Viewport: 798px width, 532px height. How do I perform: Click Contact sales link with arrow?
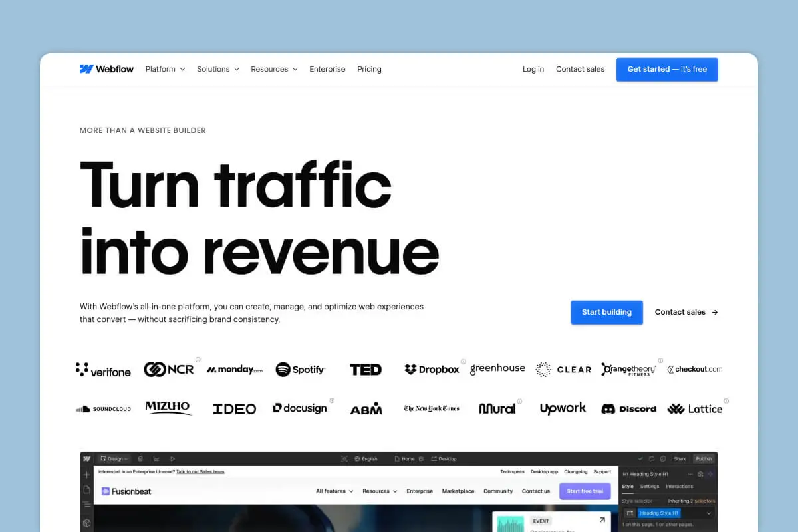[x=686, y=312]
